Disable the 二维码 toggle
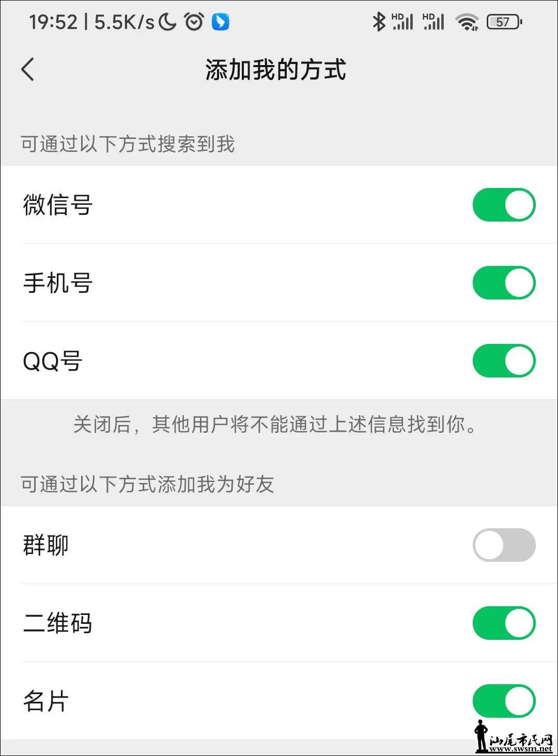558x756 pixels. tap(504, 623)
